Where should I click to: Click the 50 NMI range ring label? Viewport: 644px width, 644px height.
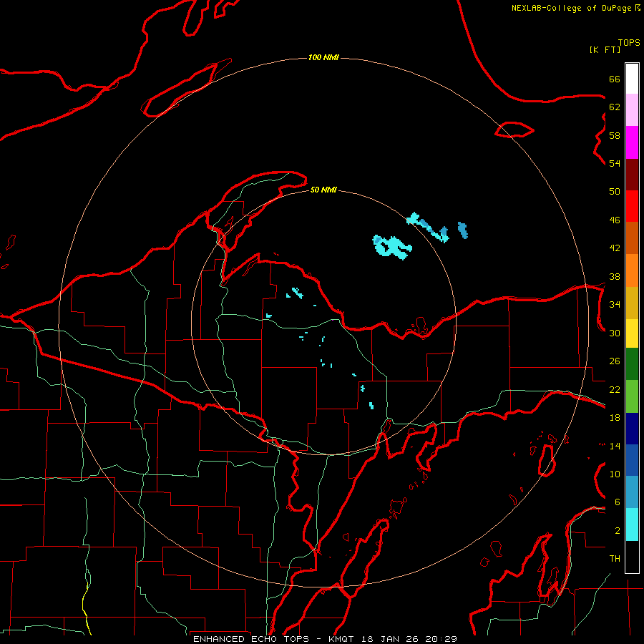click(323, 190)
